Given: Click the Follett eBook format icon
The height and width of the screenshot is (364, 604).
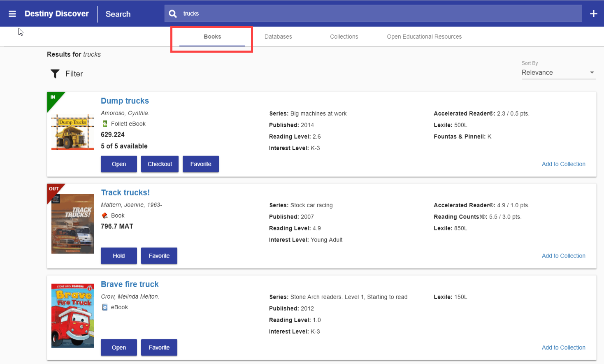Looking at the screenshot, I should point(105,124).
